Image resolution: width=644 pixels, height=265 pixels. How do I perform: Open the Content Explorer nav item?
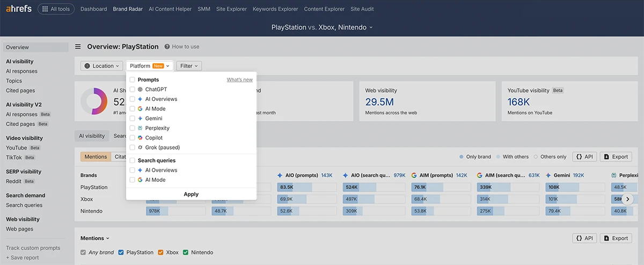click(325, 9)
